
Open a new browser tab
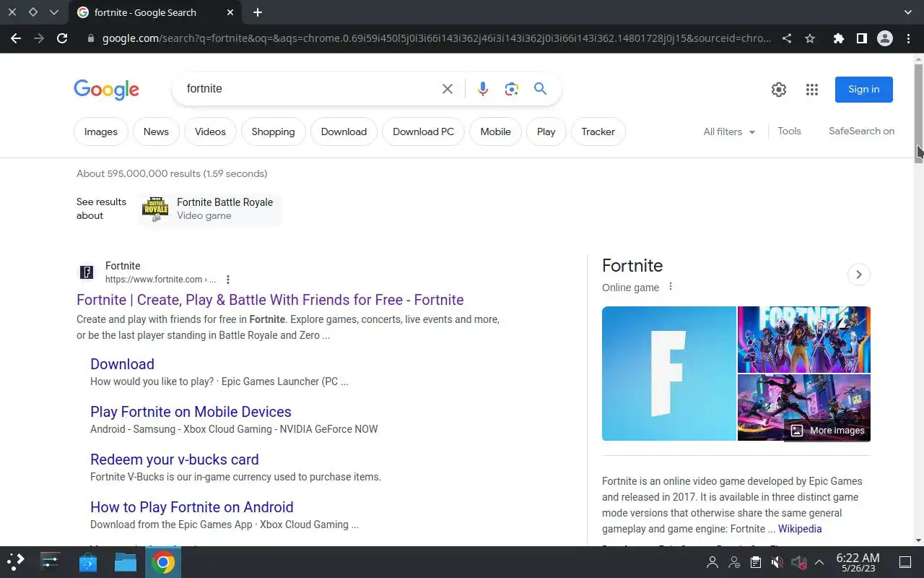pyautogui.click(x=258, y=12)
